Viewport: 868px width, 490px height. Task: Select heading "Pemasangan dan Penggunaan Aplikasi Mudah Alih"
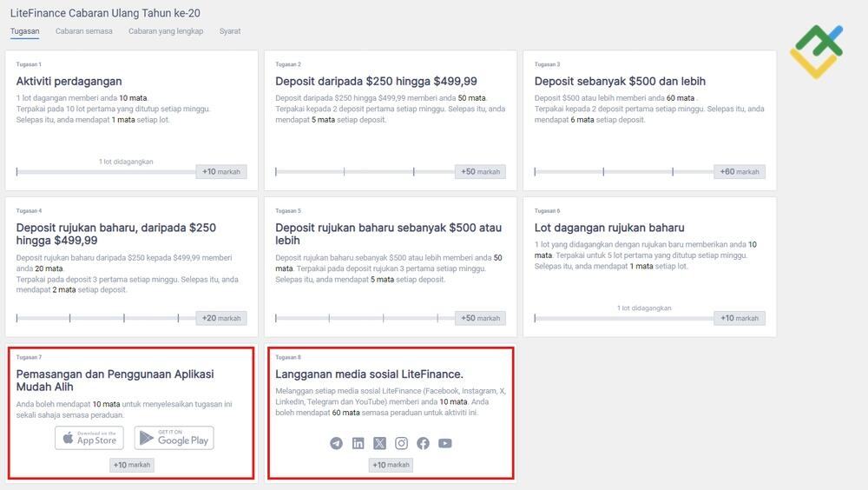click(115, 381)
